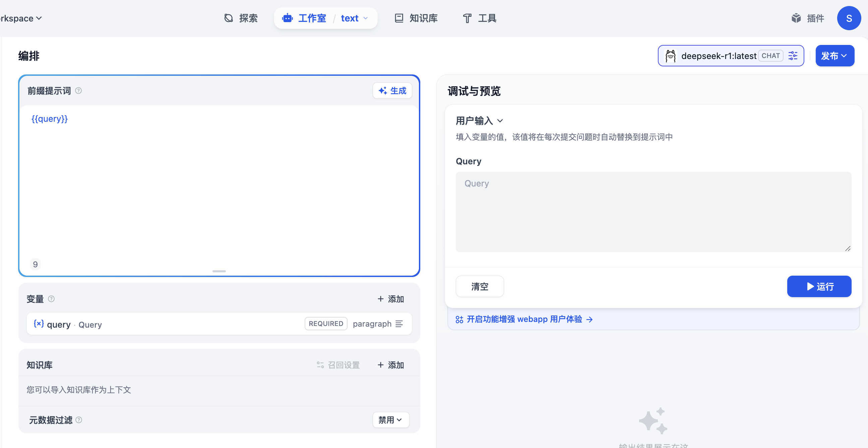Click the variables help question icon
Screen dimensions: 868x448
(51, 299)
